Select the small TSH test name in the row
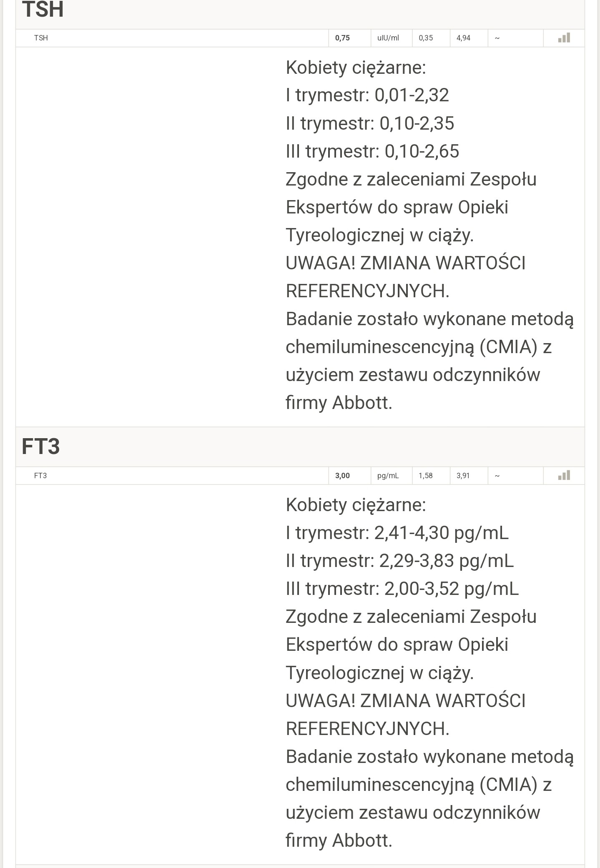 pyautogui.click(x=41, y=38)
